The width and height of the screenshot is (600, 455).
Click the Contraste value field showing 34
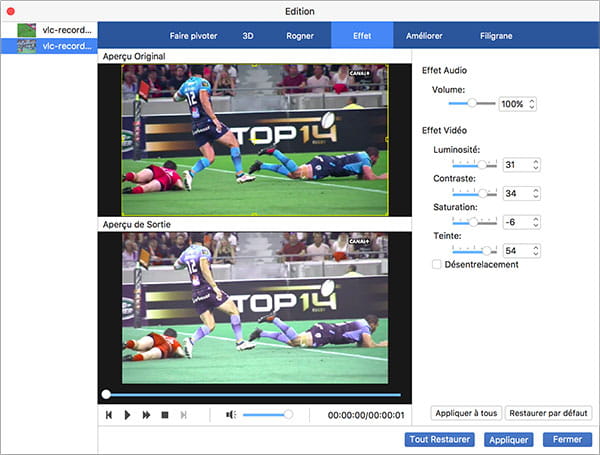(517, 193)
